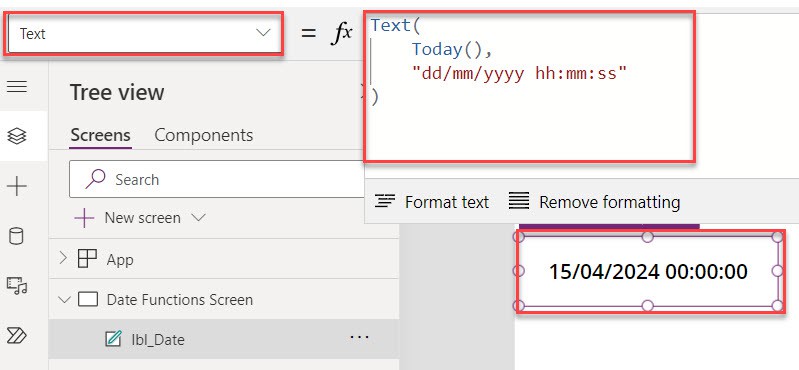Click the "dd/mm/yyyy hh:mm:ss" format string

point(519,74)
